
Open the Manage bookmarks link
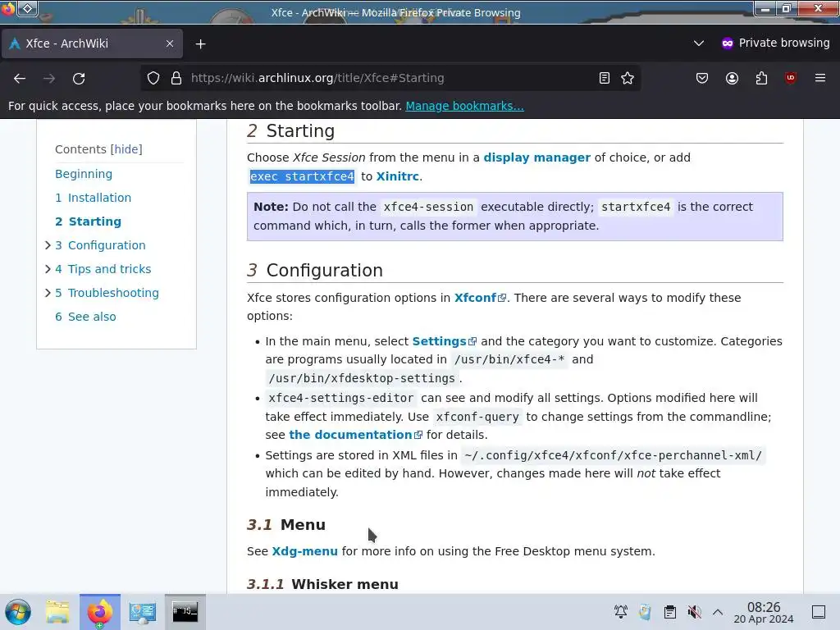pyautogui.click(x=464, y=106)
